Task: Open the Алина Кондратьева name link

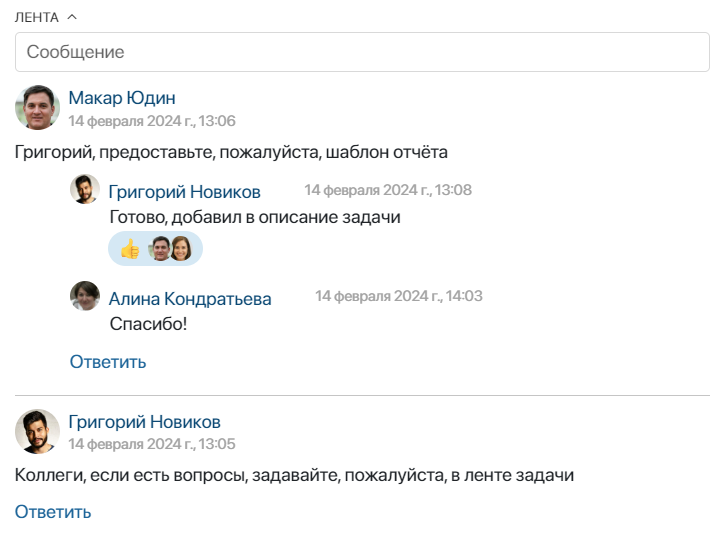Action: tap(190, 299)
